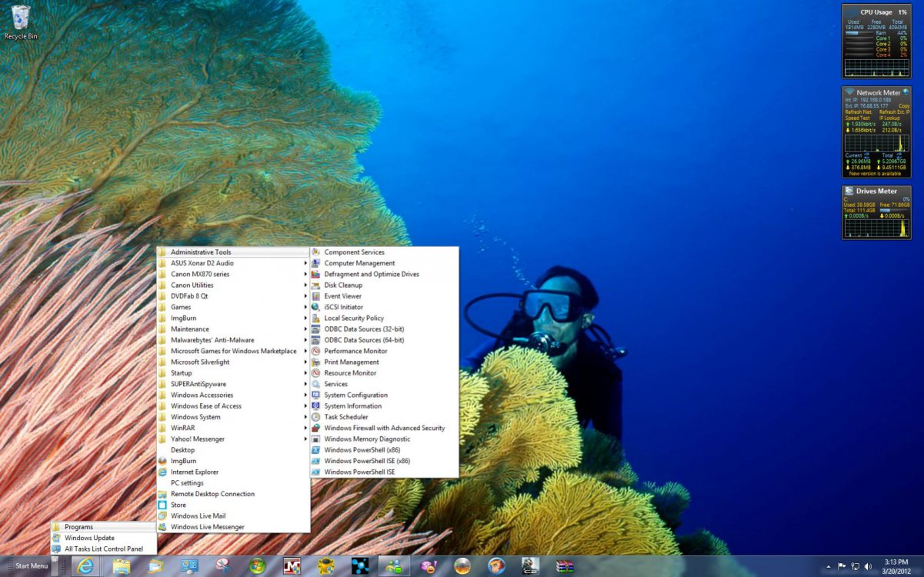Viewport: 924px width, 577px height.
Task: Click Refresh Ext. IP link
Action: point(894,112)
